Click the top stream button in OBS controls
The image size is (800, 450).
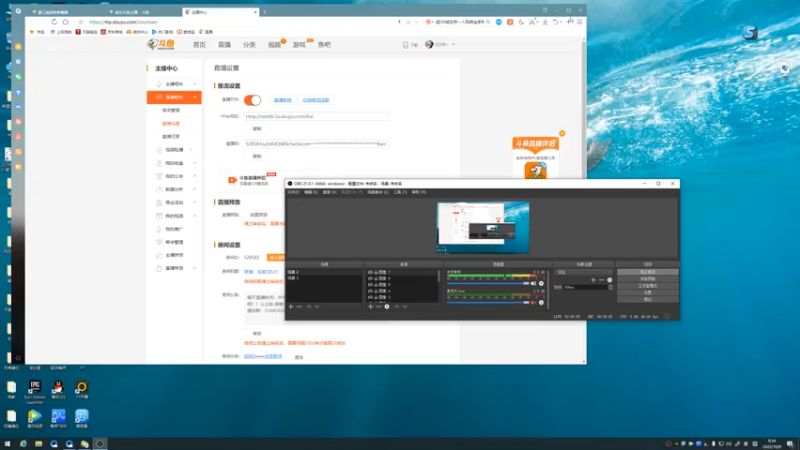point(647,272)
